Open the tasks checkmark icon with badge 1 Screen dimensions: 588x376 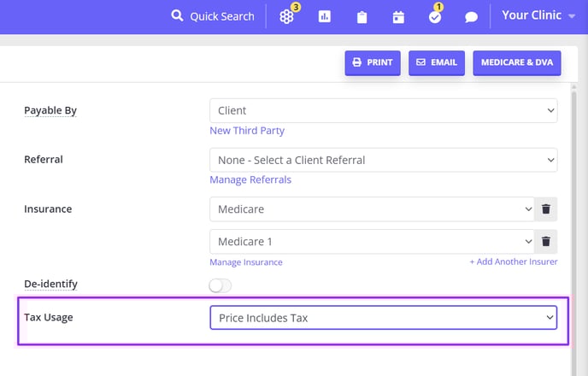(435, 17)
